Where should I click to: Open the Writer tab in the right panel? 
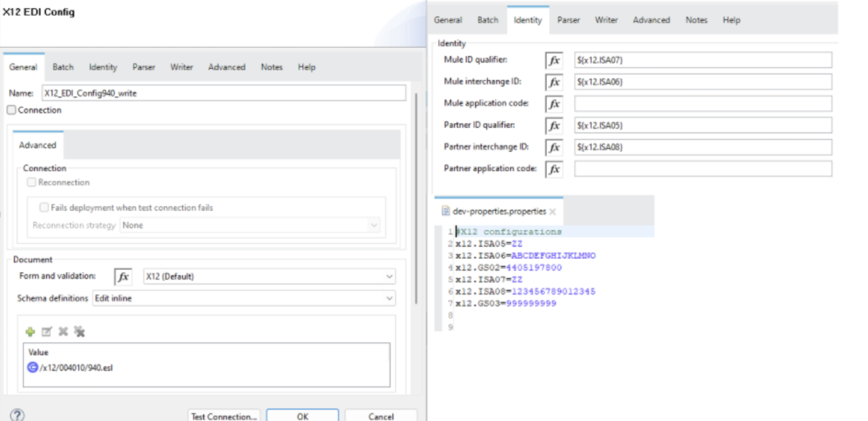[606, 20]
